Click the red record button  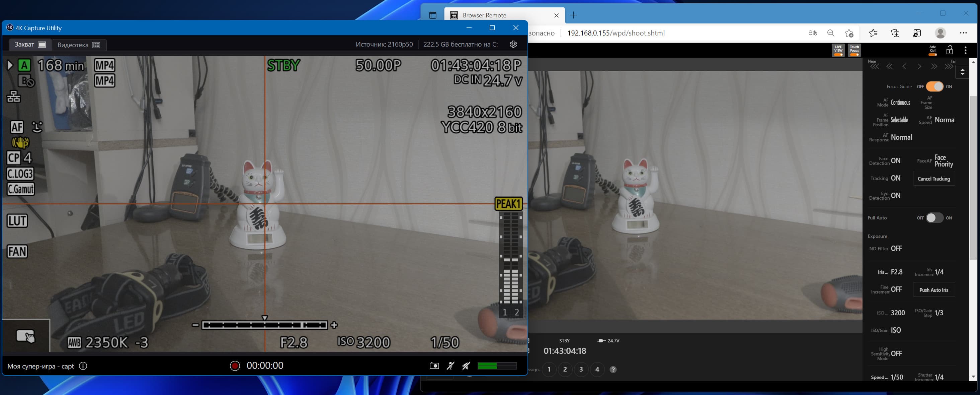tap(235, 366)
